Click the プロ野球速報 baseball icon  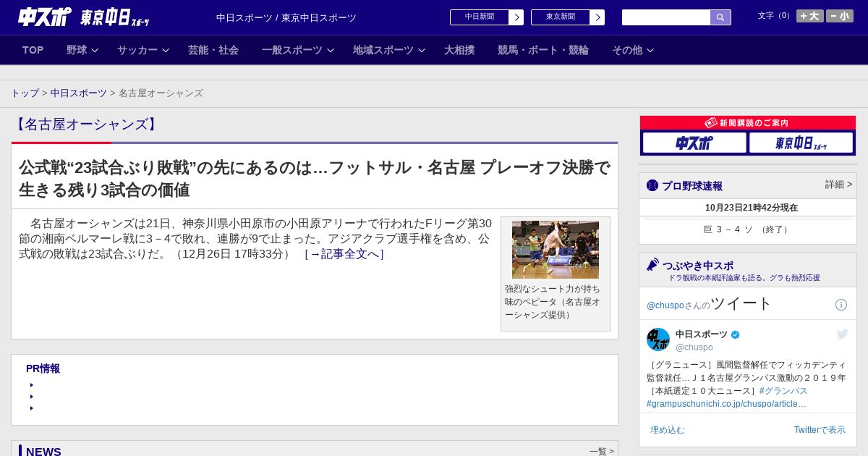click(652, 185)
